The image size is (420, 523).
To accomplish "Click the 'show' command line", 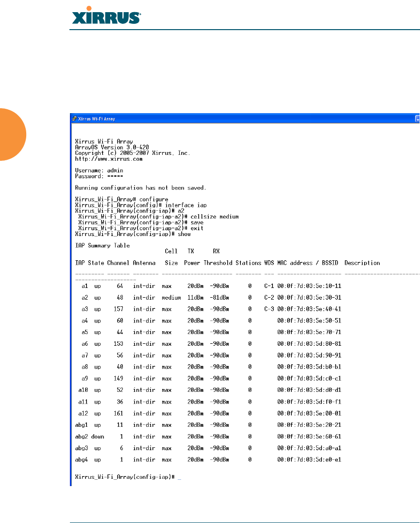I will click(133, 235).
